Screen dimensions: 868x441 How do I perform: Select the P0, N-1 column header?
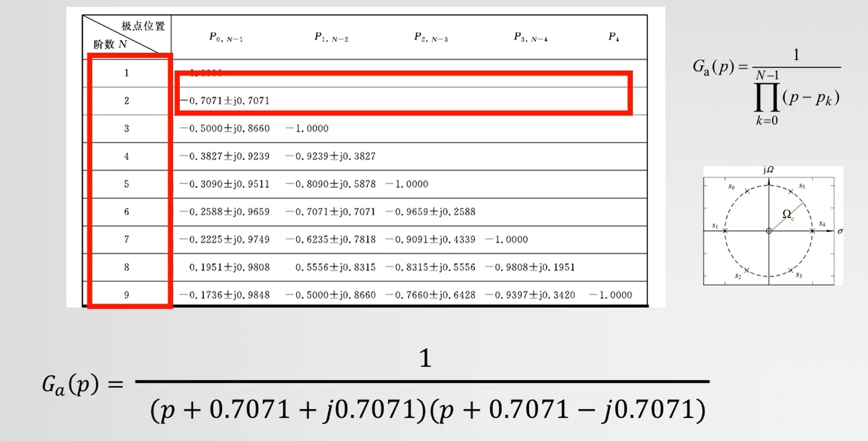[226, 37]
